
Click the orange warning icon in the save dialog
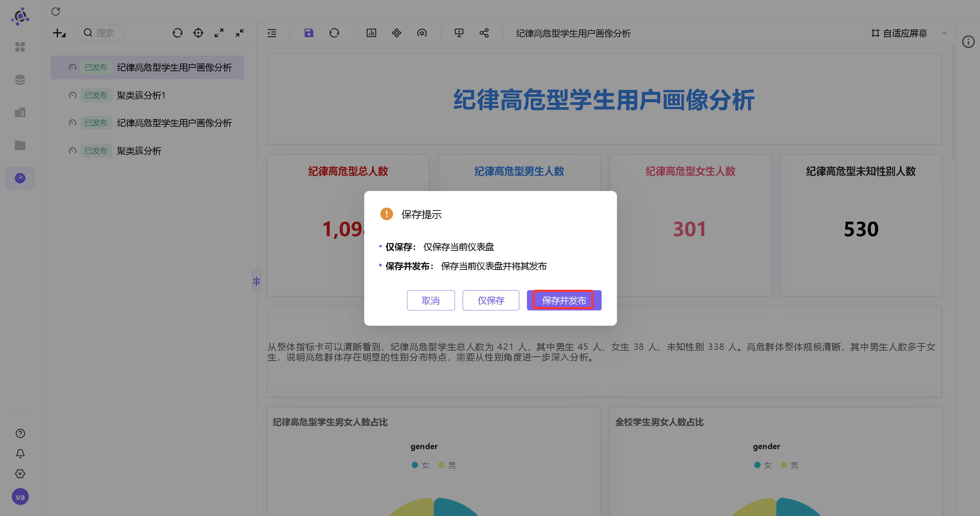(x=386, y=214)
